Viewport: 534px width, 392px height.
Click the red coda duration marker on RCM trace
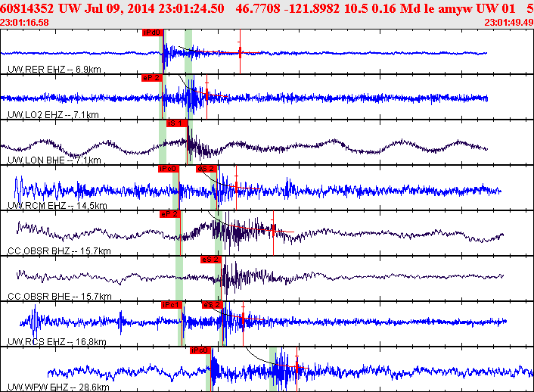236,187
